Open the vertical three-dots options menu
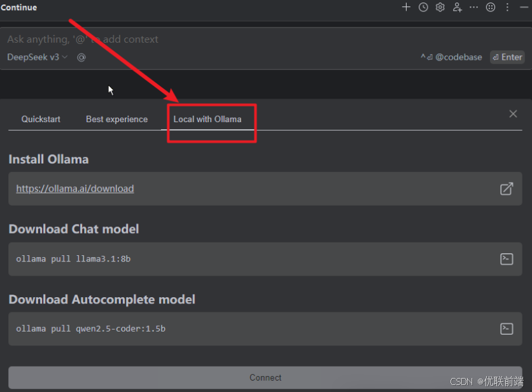The height and width of the screenshot is (392, 532). point(507,7)
